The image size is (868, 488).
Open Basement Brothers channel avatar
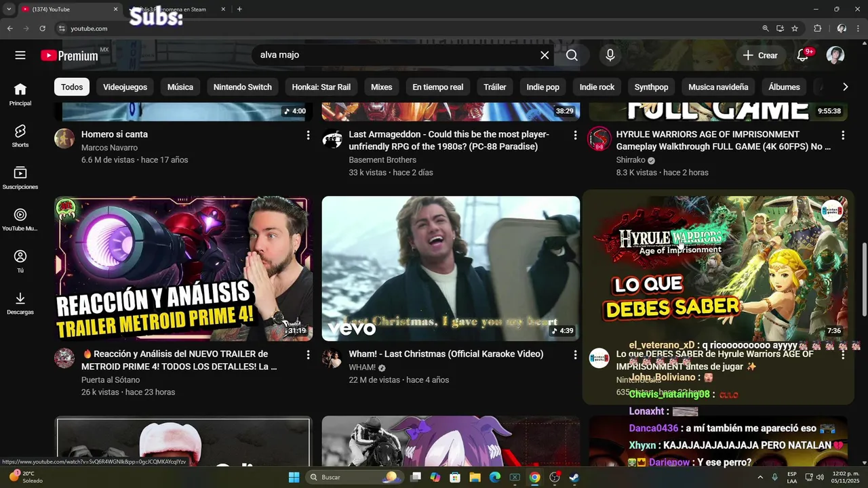[x=332, y=138]
